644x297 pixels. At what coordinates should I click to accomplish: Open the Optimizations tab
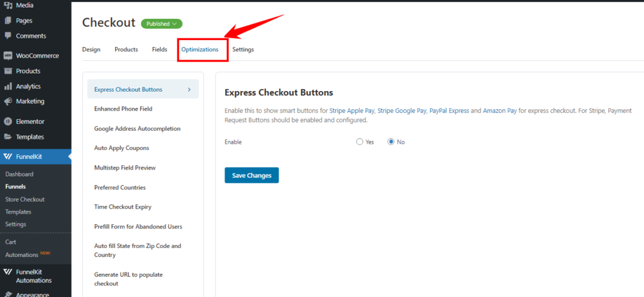pos(200,49)
